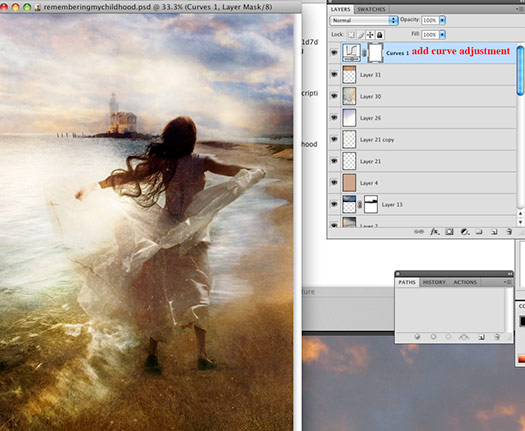Create new path in Paths panel
525x431 pixels.
point(482,337)
